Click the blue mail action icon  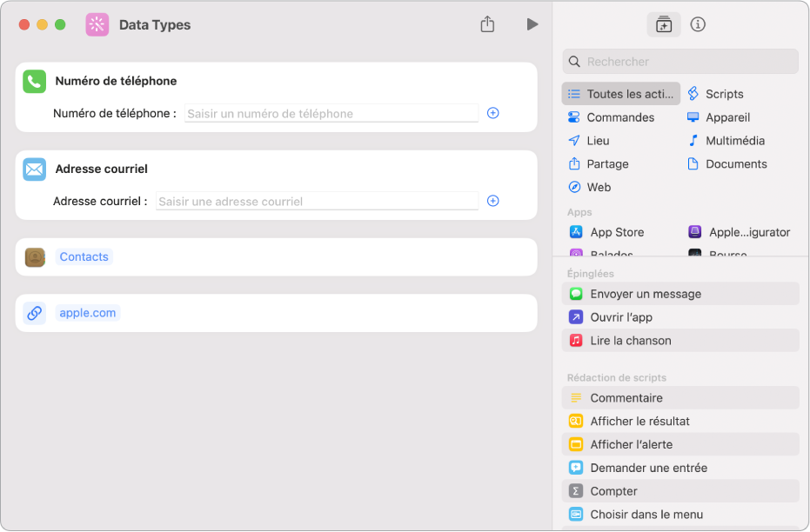[35, 170]
